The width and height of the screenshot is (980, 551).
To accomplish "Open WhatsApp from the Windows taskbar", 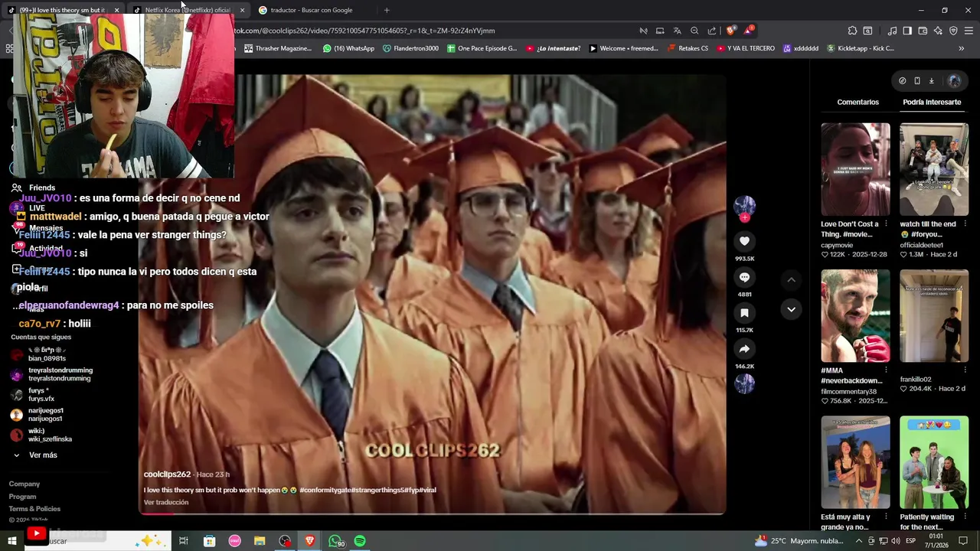I will tap(335, 541).
